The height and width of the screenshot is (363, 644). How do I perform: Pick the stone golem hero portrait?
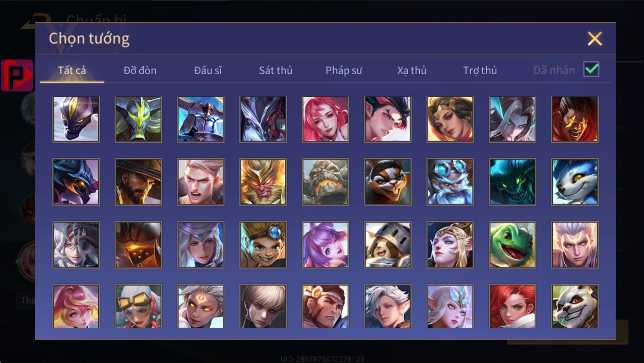[x=326, y=182]
